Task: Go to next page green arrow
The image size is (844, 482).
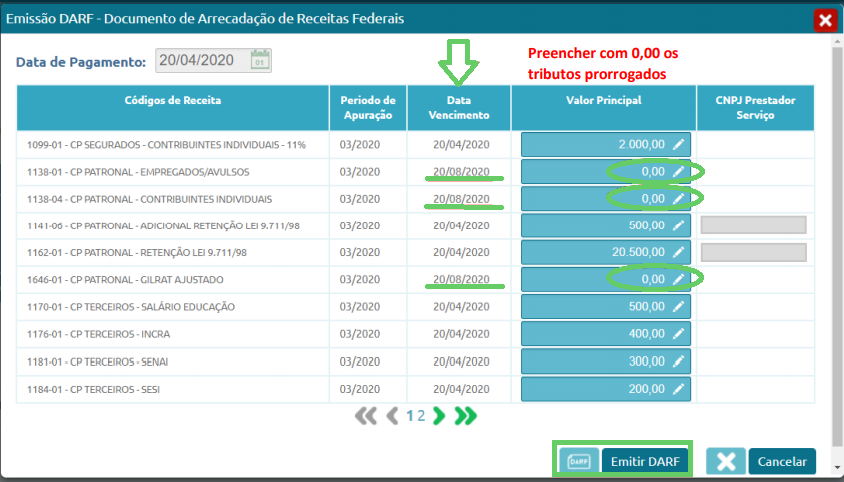Action: [439, 416]
